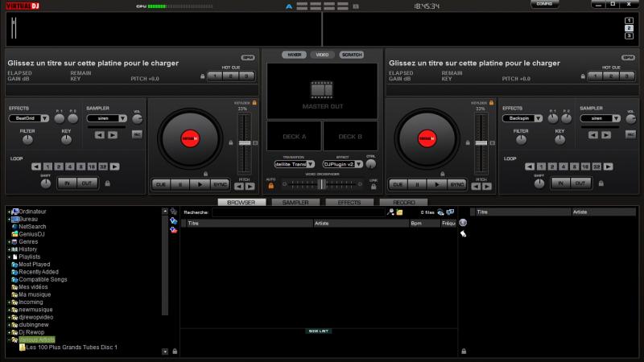The height and width of the screenshot is (362, 644).
Task: Play next left sampler slot arrow
Action: 113,134
